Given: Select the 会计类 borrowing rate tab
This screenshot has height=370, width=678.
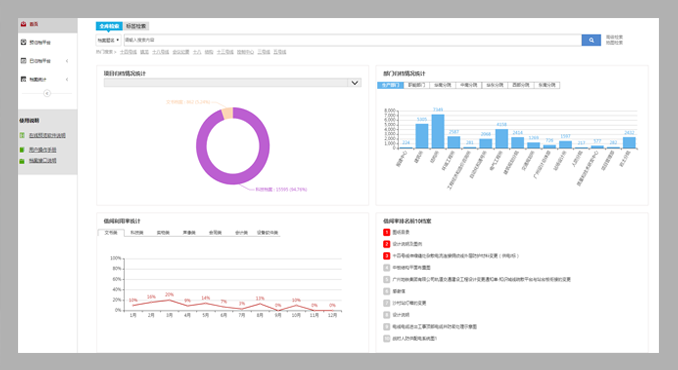Looking at the screenshot, I should coord(241,233).
